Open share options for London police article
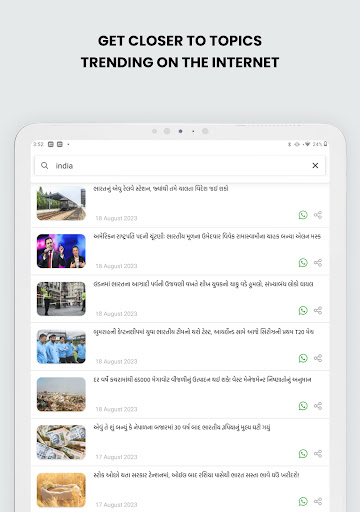 pos(318,310)
